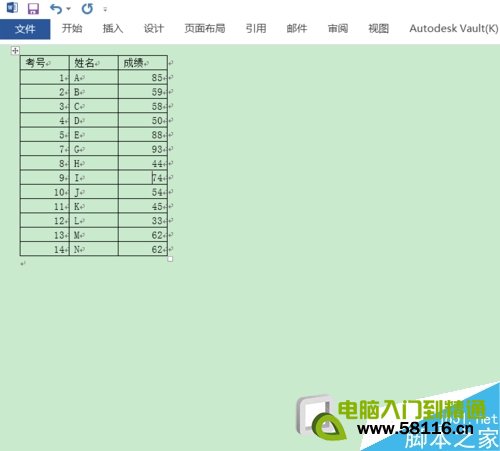Click the table move handle

[x=15, y=51]
